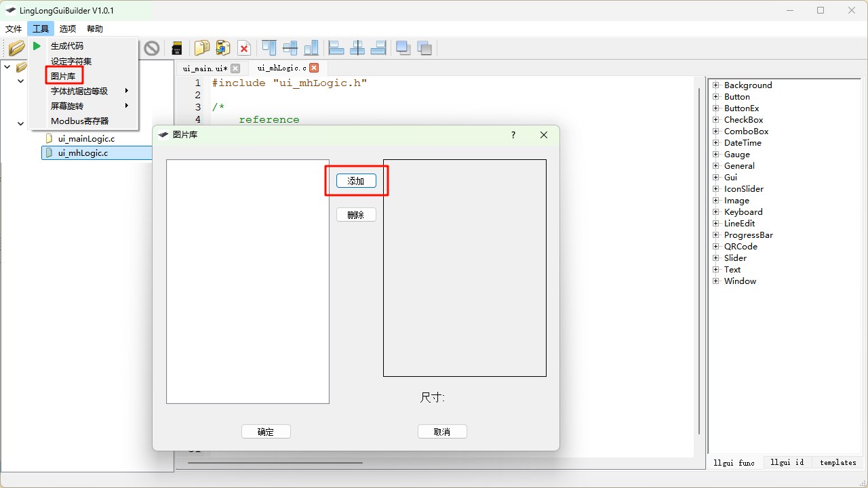Screen dimensions: 868x488
Task: Click the send to back icon
Action: pos(425,48)
